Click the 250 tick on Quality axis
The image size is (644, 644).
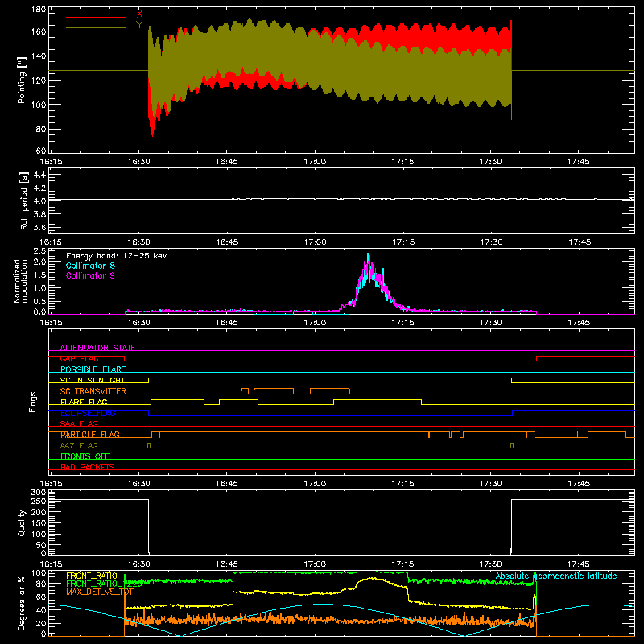[x=39, y=501]
